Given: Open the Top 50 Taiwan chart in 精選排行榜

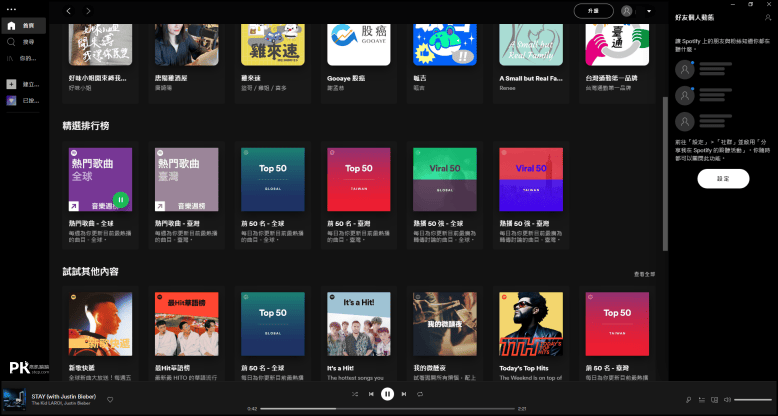Looking at the screenshot, I should (359, 179).
